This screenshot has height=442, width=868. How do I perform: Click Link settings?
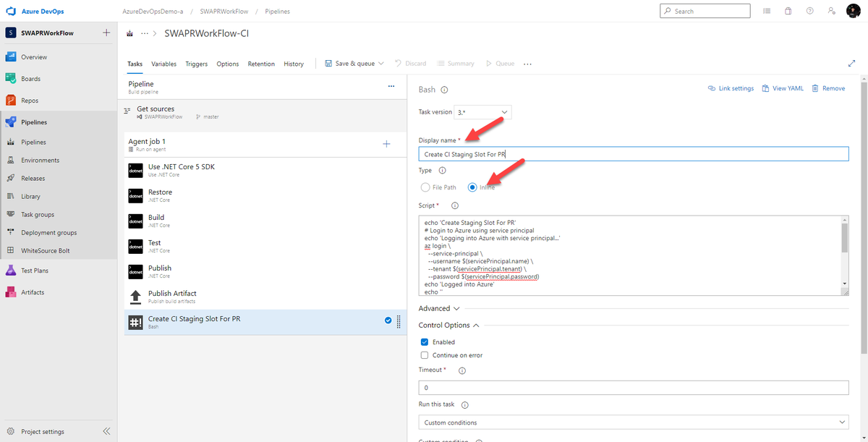(x=731, y=88)
